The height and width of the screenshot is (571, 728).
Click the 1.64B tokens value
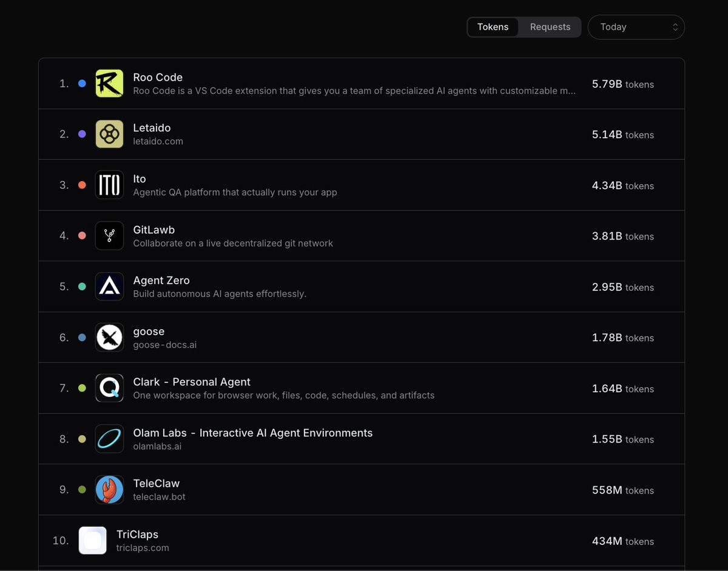coord(623,389)
